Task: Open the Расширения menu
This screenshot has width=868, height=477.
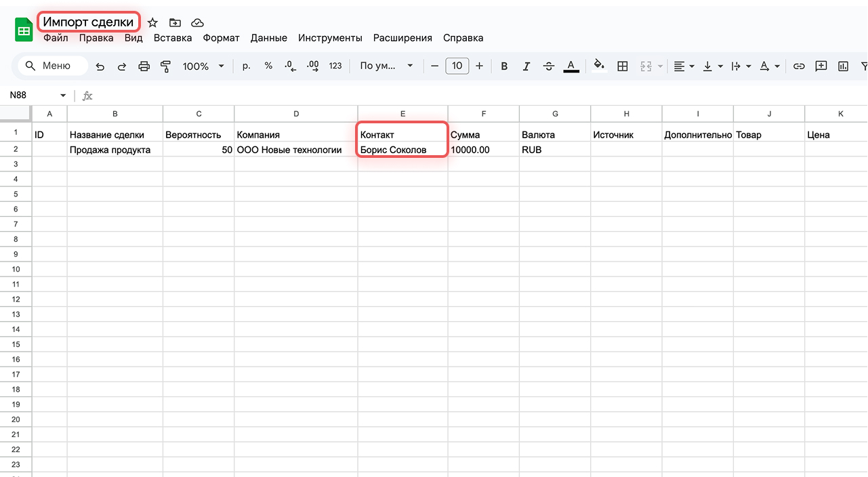Action: pos(402,38)
